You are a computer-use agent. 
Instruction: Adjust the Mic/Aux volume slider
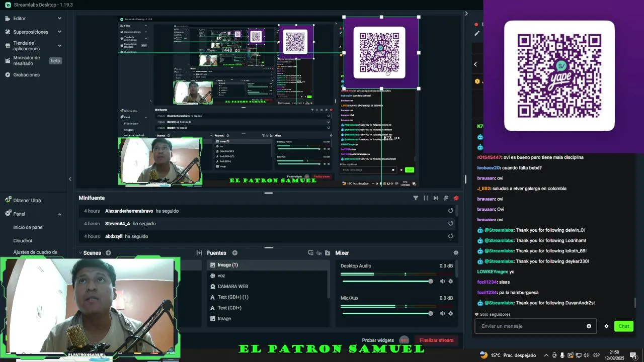point(387,313)
